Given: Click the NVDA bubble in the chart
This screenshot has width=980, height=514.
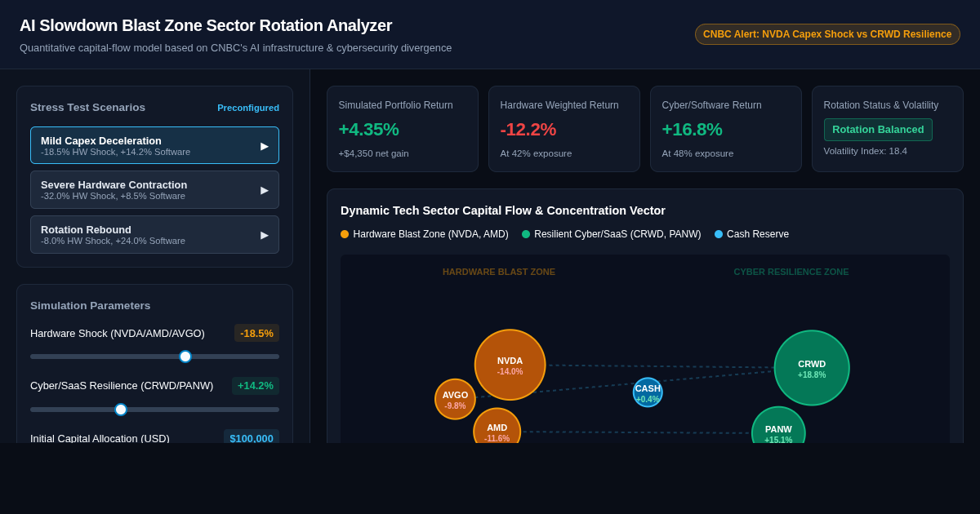Looking at the screenshot, I should [510, 365].
